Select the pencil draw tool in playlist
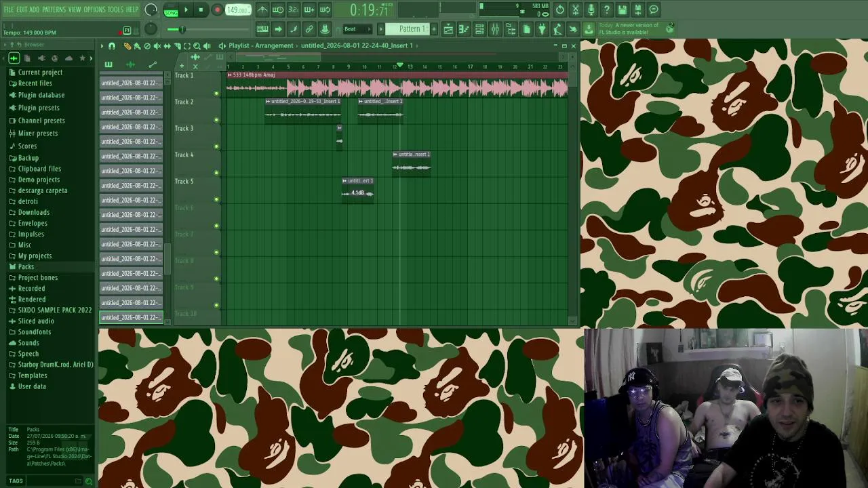The width and height of the screenshot is (868, 488). click(127, 45)
